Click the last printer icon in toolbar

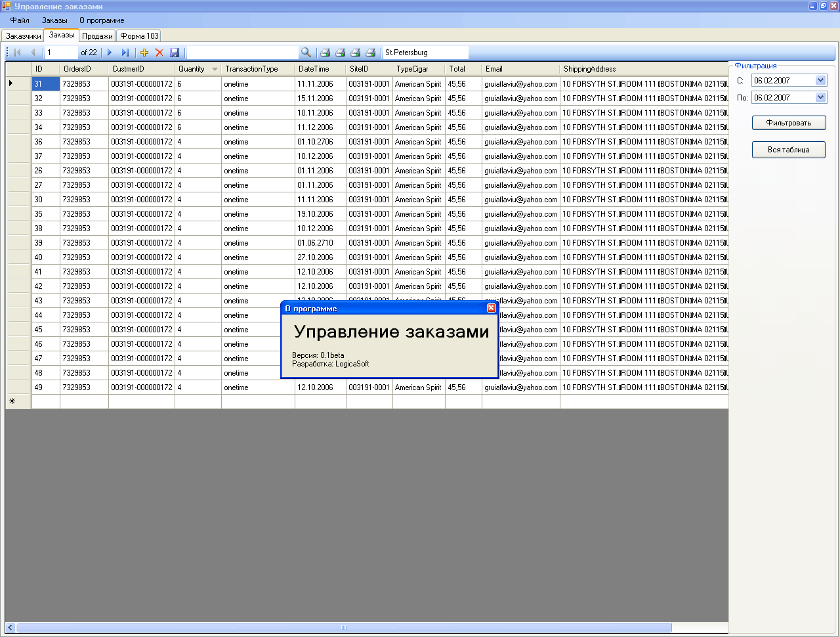click(370, 53)
